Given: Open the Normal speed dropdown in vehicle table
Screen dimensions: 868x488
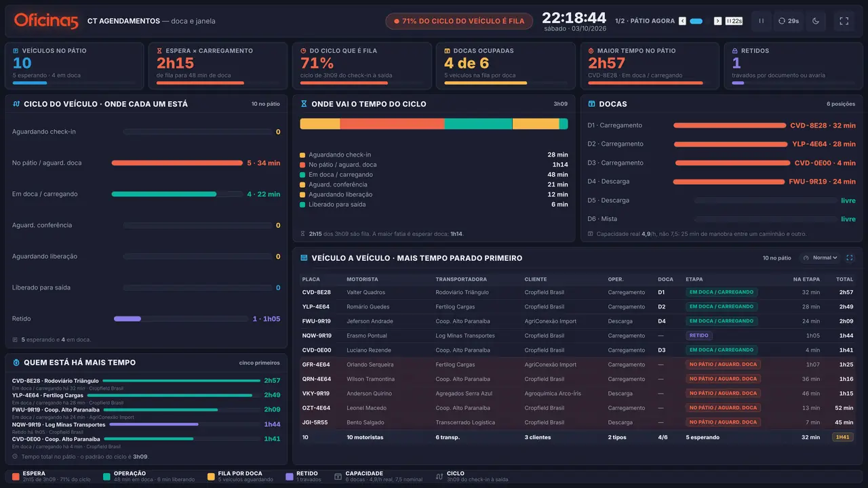Looking at the screenshot, I should (820, 258).
